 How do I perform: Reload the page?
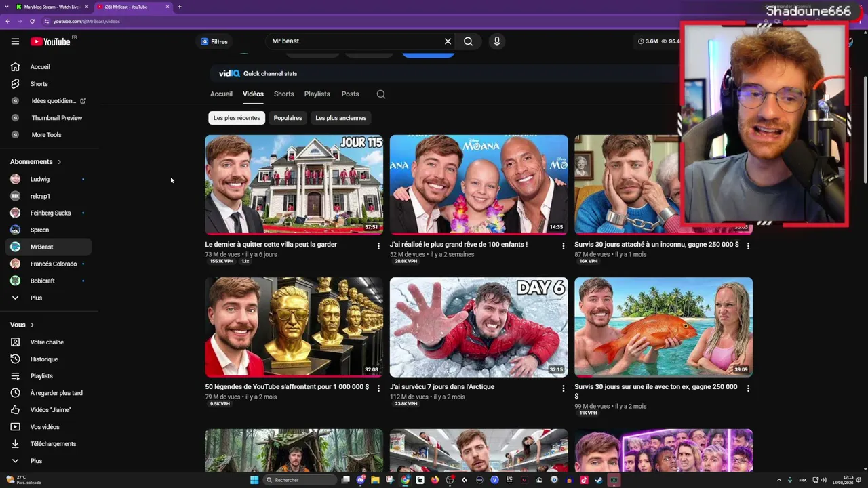(32, 21)
